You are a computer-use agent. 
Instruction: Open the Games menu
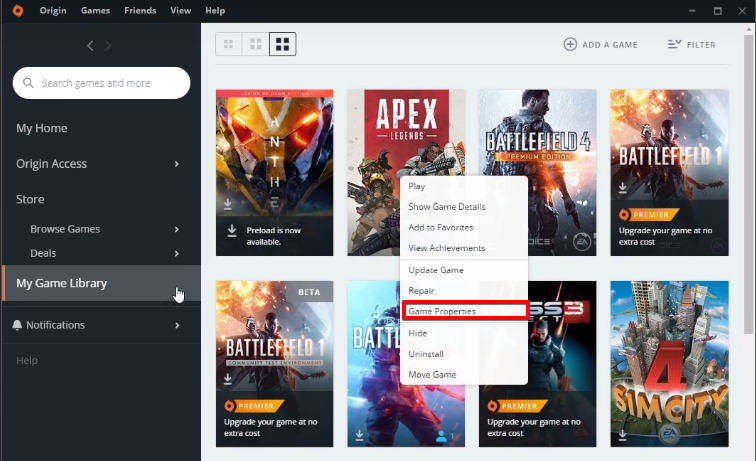(x=95, y=11)
